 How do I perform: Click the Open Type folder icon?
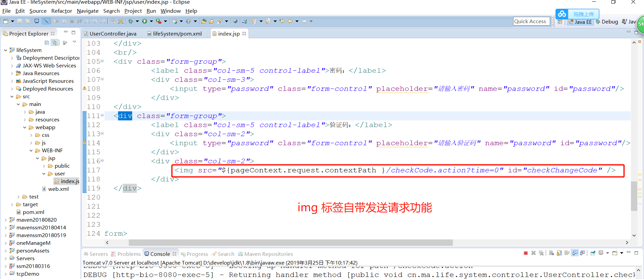pos(204,21)
